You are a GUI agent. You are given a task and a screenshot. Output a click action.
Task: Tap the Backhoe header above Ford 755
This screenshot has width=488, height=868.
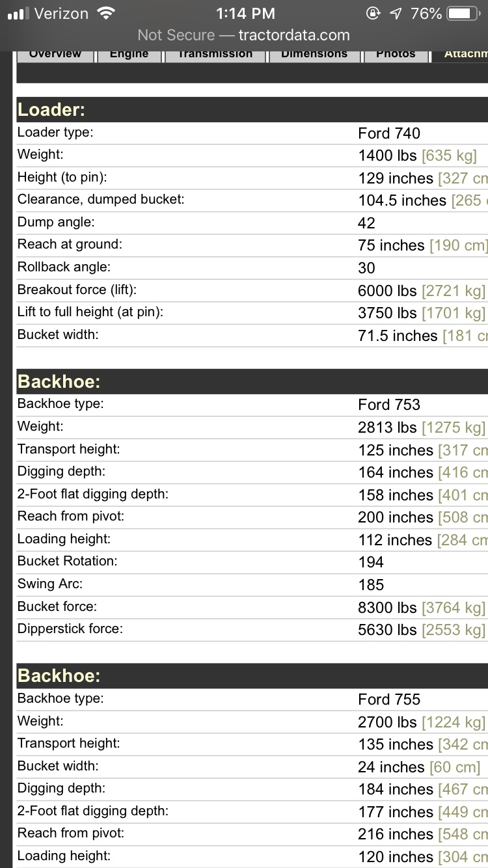tap(59, 675)
